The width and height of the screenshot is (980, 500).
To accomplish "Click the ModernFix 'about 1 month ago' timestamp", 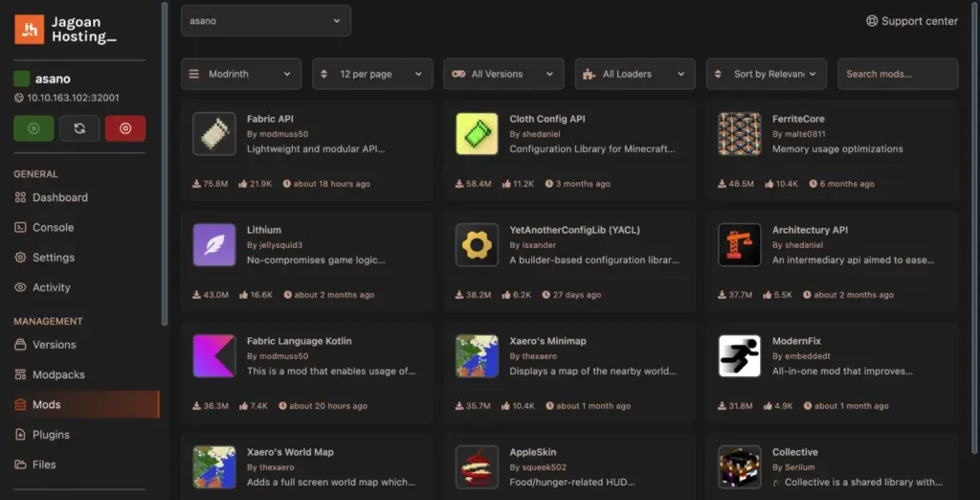I will click(x=846, y=405).
